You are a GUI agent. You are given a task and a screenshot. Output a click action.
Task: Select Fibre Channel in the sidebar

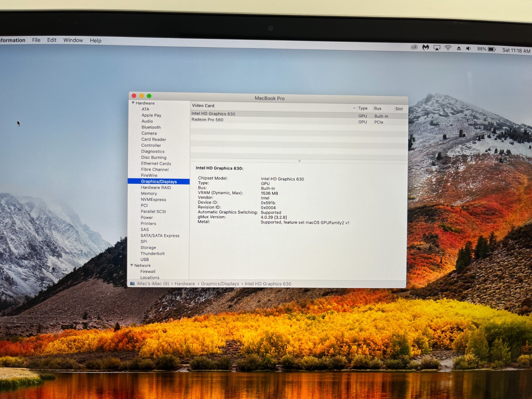tap(155, 169)
